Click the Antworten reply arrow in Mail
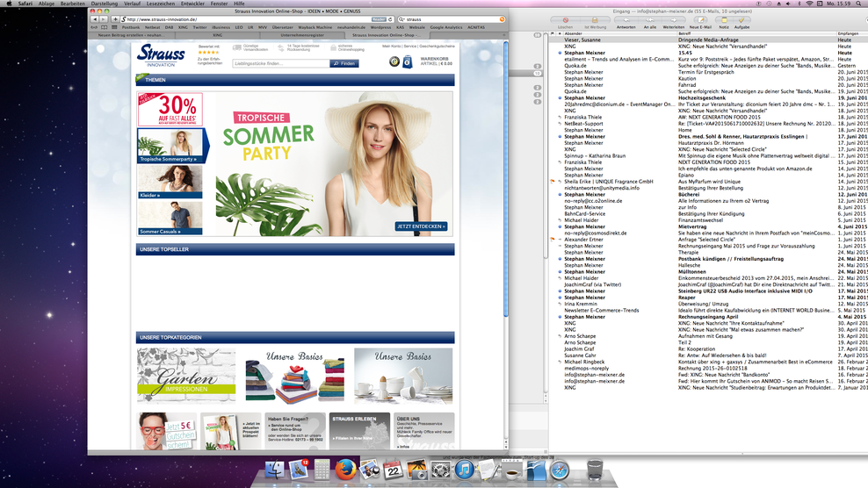This screenshot has height=488, width=868. click(x=626, y=20)
